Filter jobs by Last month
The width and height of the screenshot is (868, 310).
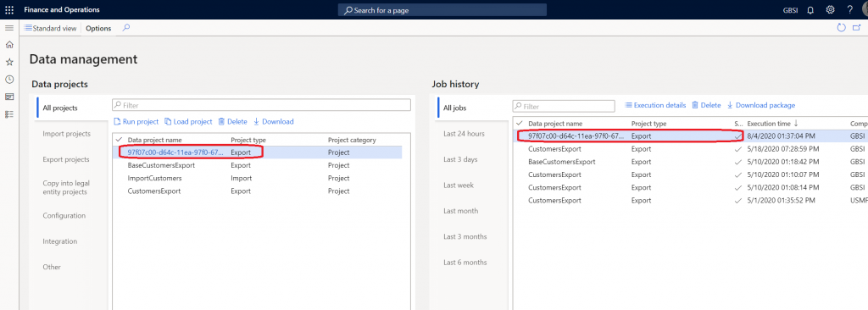pyautogui.click(x=460, y=211)
